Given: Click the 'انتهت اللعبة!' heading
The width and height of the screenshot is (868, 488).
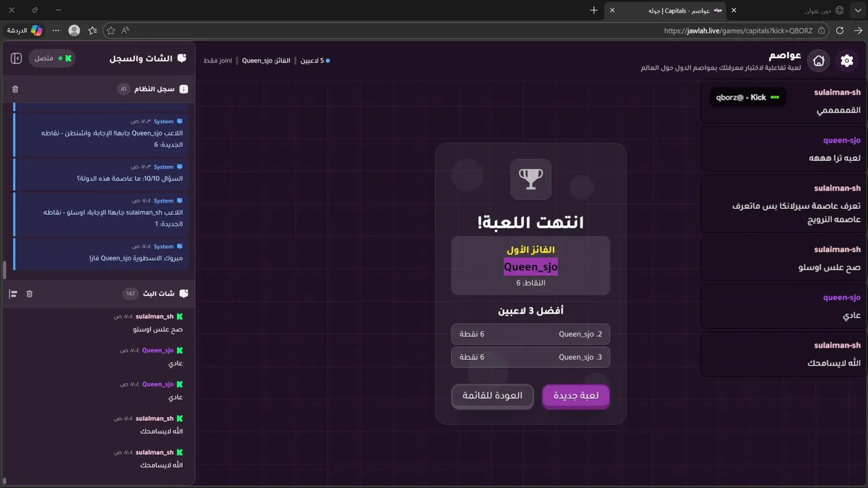Looking at the screenshot, I should click(530, 222).
